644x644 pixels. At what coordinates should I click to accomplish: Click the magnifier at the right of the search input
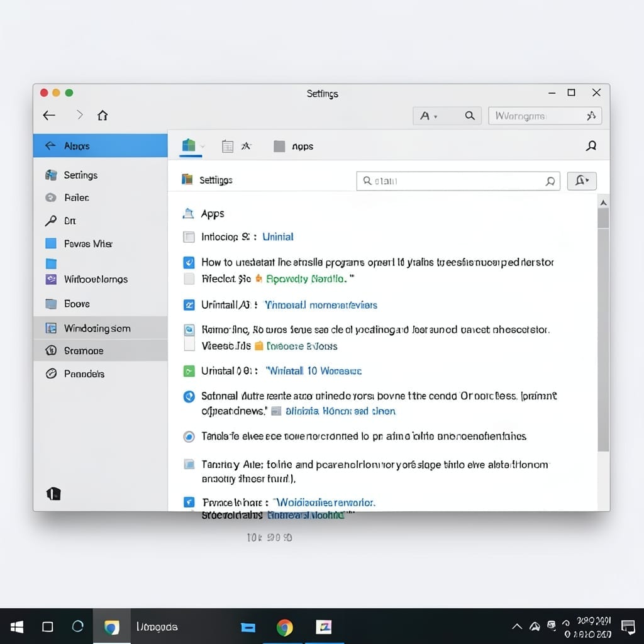[x=550, y=181]
